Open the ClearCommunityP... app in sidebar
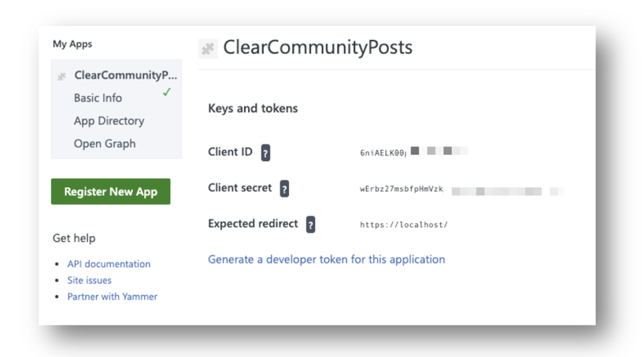The height and width of the screenshot is (357, 644). 125,75
